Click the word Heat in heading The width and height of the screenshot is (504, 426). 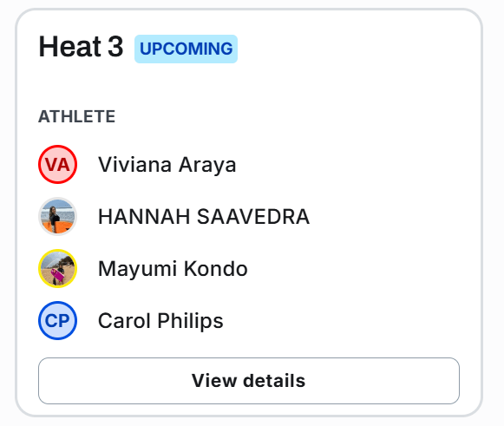click(x=70, y=47)
